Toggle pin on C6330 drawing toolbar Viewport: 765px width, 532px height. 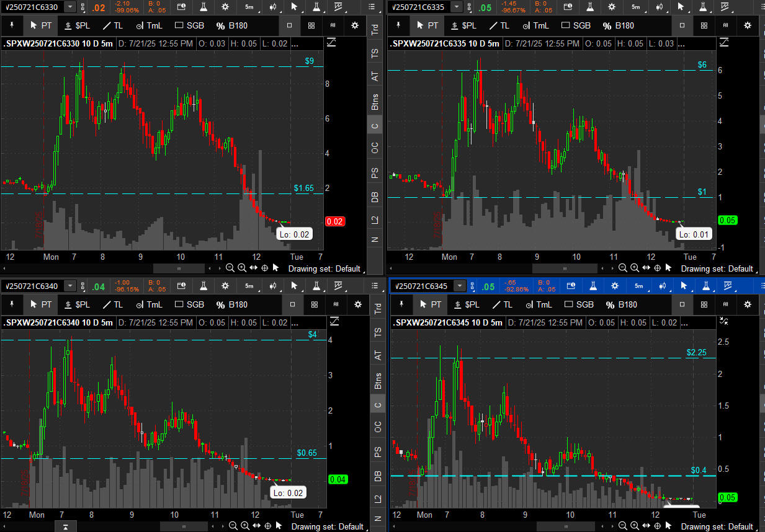click(13, 25)
